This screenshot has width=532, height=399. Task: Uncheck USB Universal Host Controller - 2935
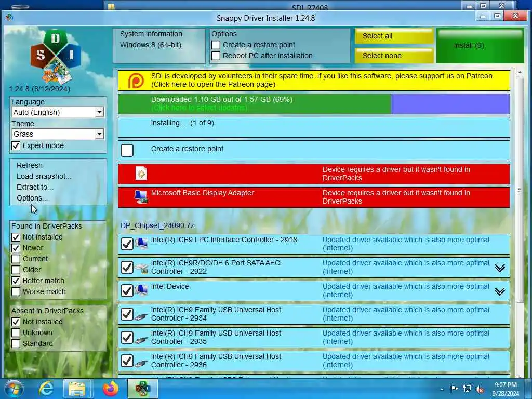point(127,337)
